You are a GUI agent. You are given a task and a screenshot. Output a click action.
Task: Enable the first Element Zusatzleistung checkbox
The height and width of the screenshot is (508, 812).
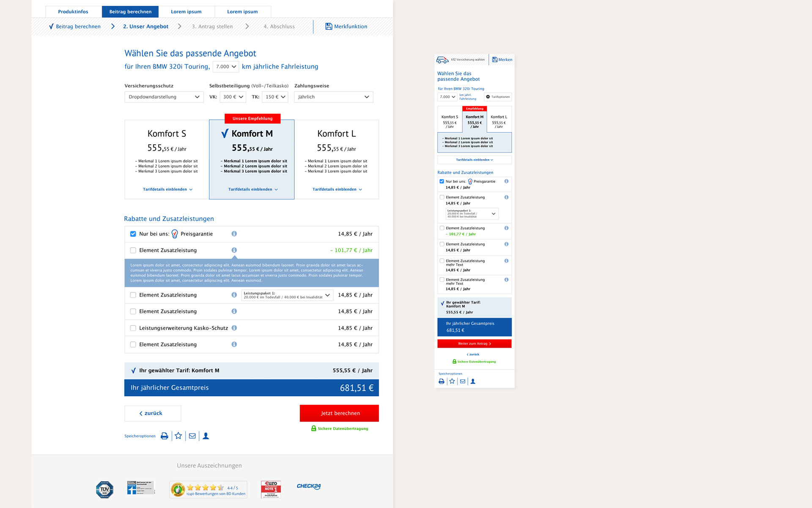click(133, 250)
